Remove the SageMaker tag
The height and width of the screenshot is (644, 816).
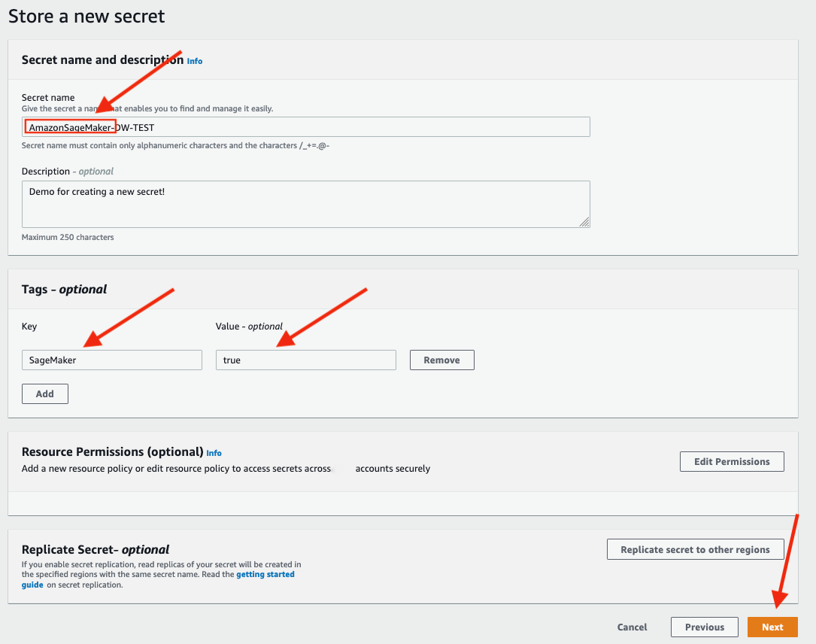click(x=441, y=360)
